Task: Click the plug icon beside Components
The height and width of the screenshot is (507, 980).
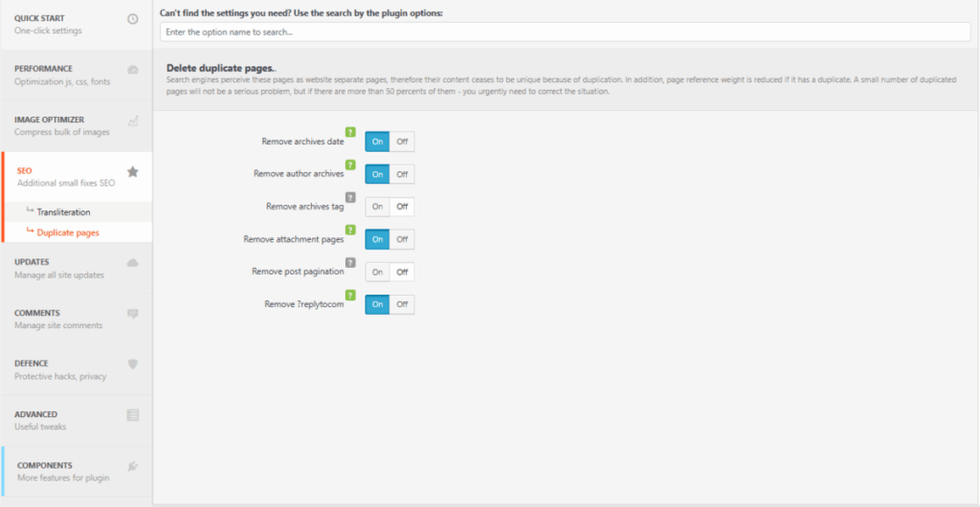Action: tap(133, 466)
